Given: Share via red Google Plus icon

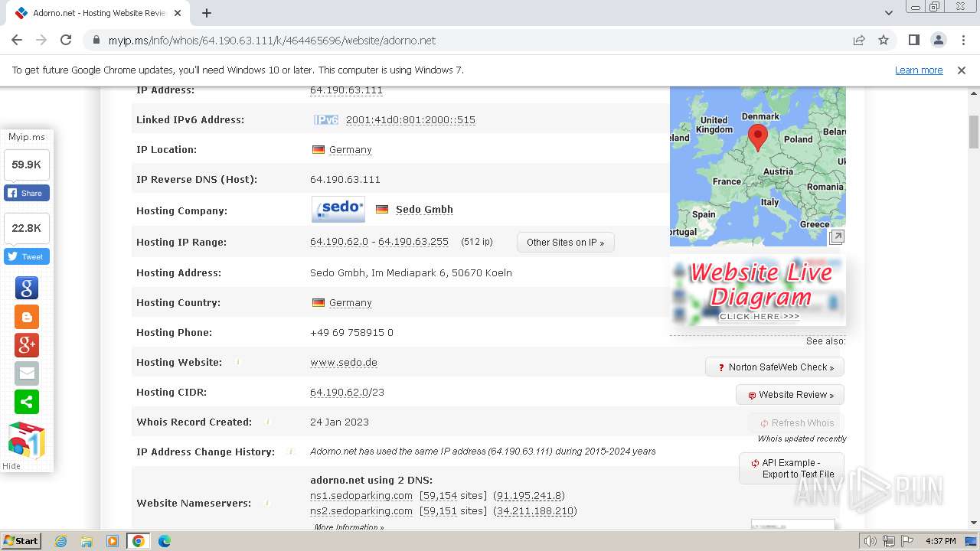Looking at the screenshot, I should 27,344.
